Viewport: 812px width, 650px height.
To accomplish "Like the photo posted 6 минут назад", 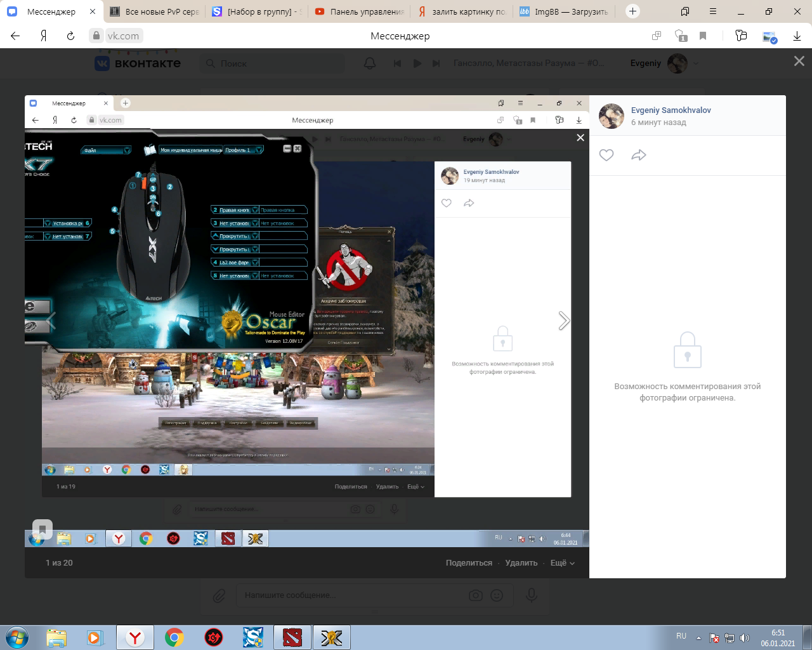I will pyautogui.click(x=606, y=155).
